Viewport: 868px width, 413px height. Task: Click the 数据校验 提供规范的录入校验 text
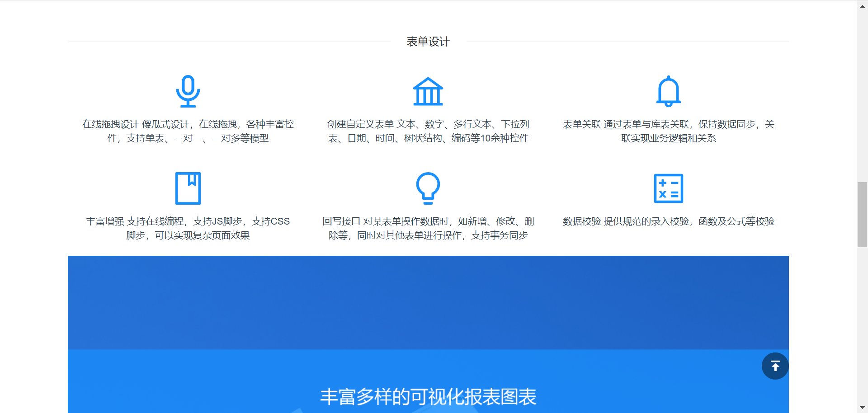(x=668, y=221)
